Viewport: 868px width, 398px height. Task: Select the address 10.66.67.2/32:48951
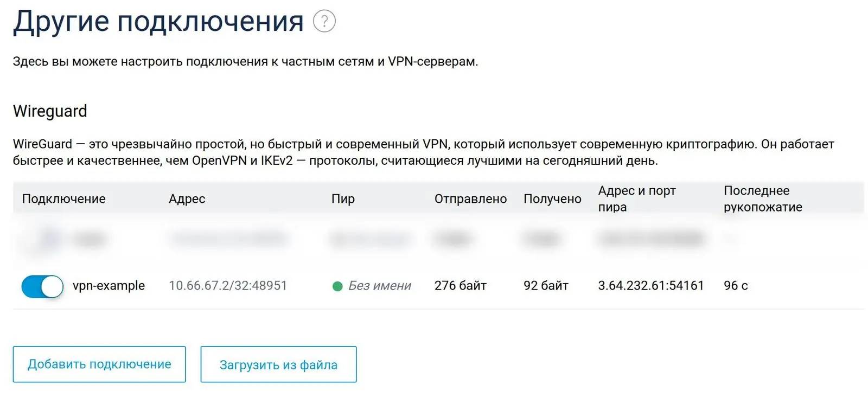(x=228, y=286)
